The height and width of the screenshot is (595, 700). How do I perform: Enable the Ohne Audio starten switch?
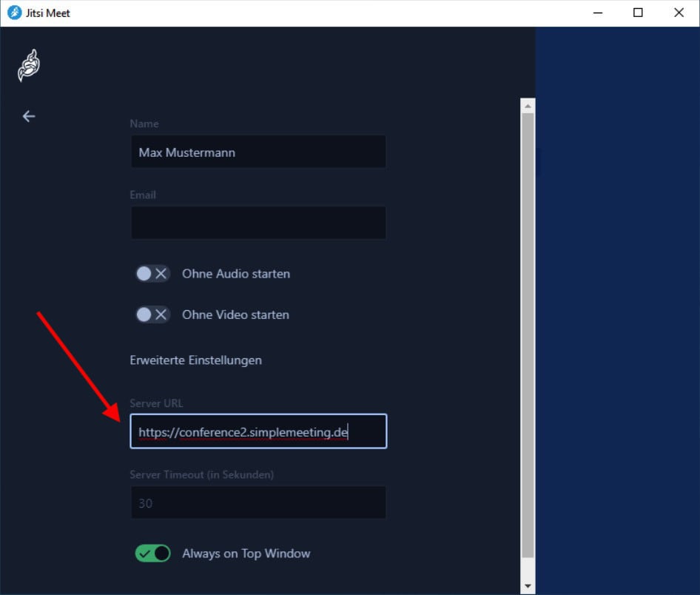(x=152, y=274)
